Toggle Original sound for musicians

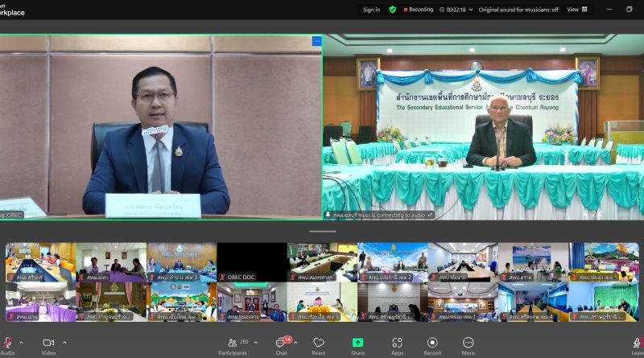point(518,10)
